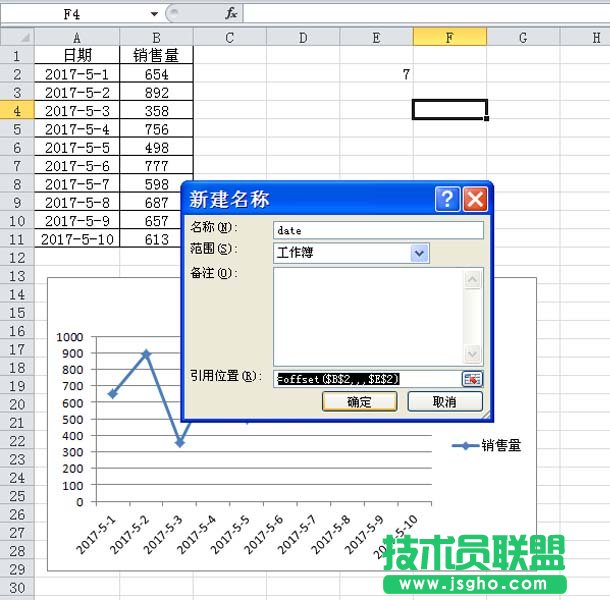Select cell containing 2017-5-6
This screenshot has height=600, width=610.
[77, 166]
